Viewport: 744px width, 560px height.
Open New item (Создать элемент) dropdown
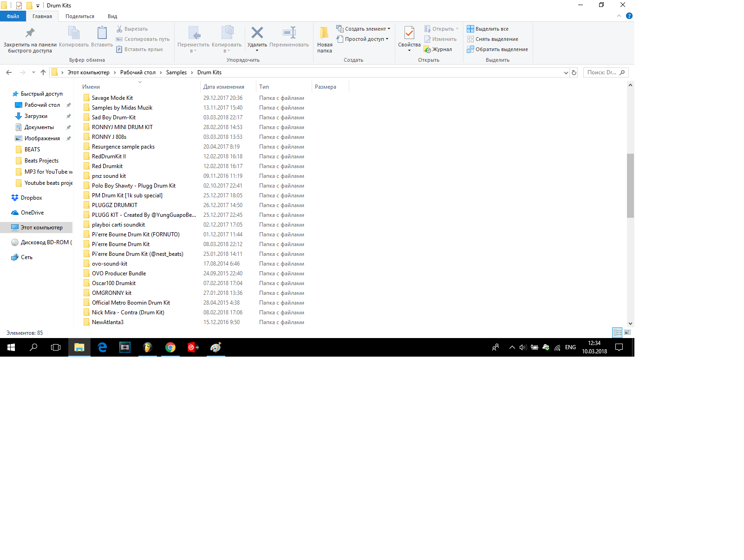click(x=364, y=29)
